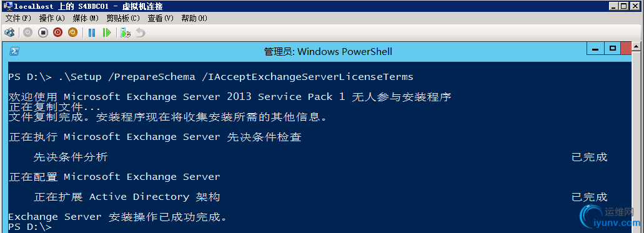Expand the 剪贴板(C) menu
Viewport: 644px width, 233px height.
pos(123,18)
